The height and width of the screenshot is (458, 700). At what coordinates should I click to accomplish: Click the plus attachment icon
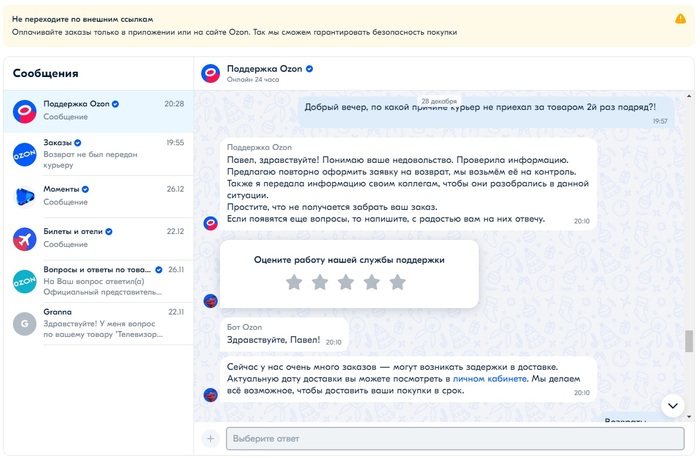pos(210,438)
